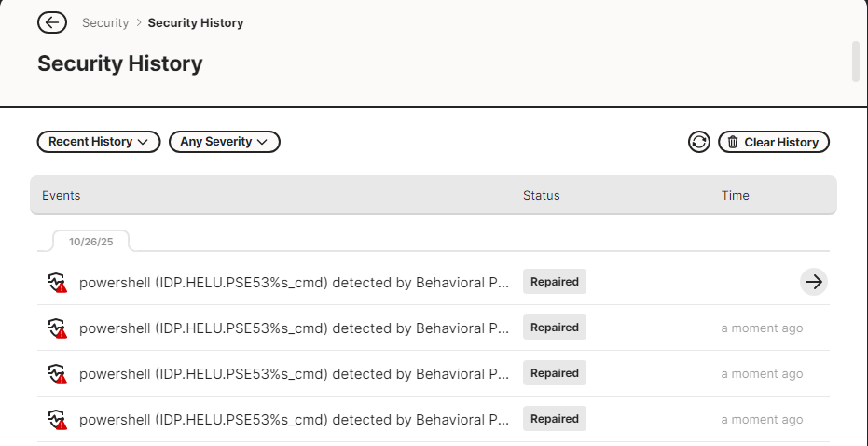The height and width of the screenshot is (446, 868).
Task: Click Repaired status badge on first event
Action: pyautogui.click(x=555, y=282)
